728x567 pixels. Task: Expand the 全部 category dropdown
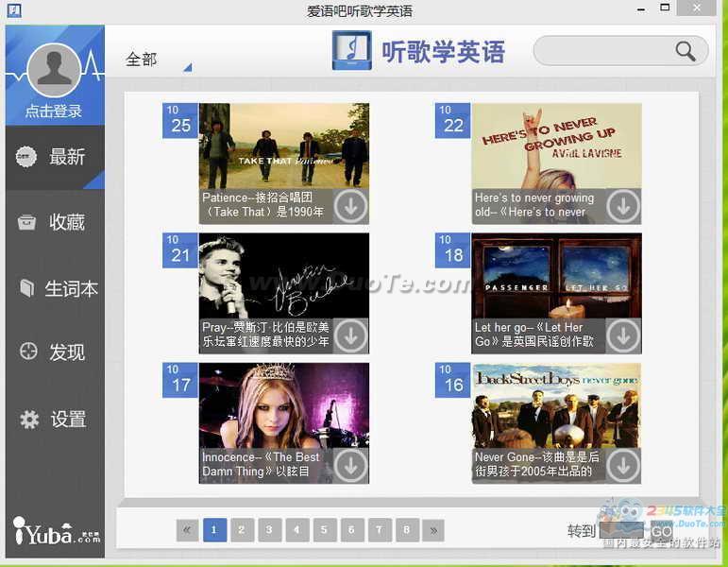click(x=158, y=60)
